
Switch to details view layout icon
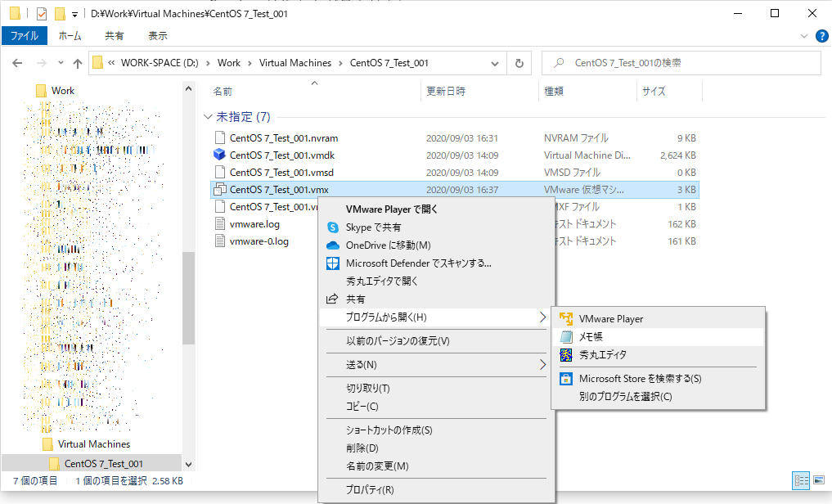coord(801,480)
